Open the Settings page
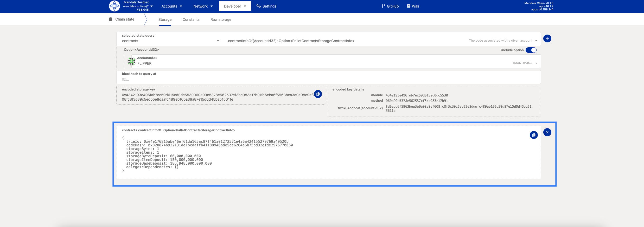 coord(266,6)
